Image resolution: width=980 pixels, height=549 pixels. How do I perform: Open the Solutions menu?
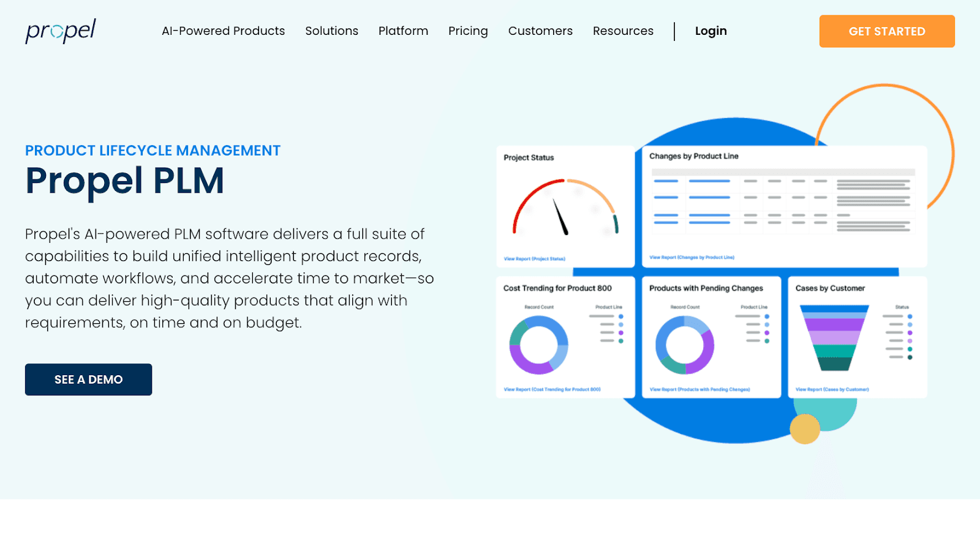point(331,31)
